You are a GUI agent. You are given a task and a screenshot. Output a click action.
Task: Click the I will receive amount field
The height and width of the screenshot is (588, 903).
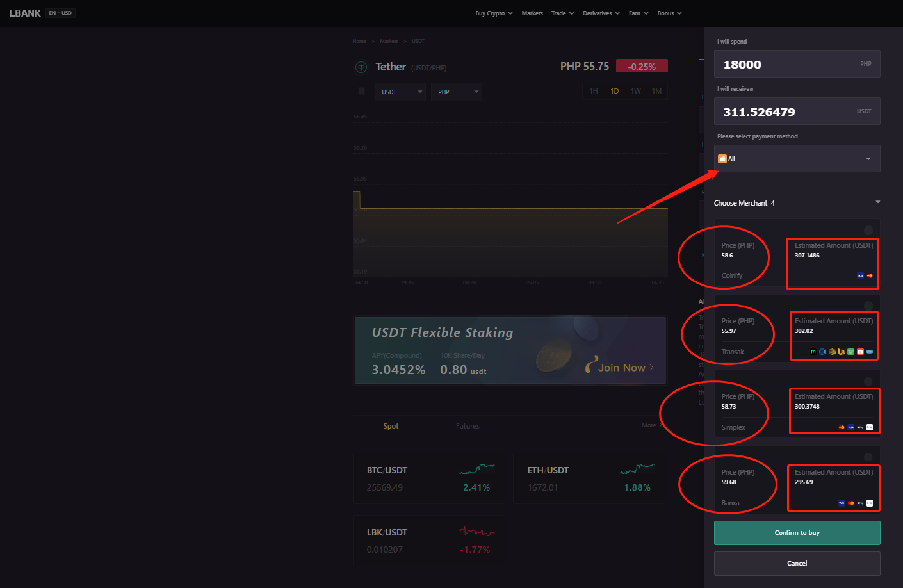click(797, 111)
